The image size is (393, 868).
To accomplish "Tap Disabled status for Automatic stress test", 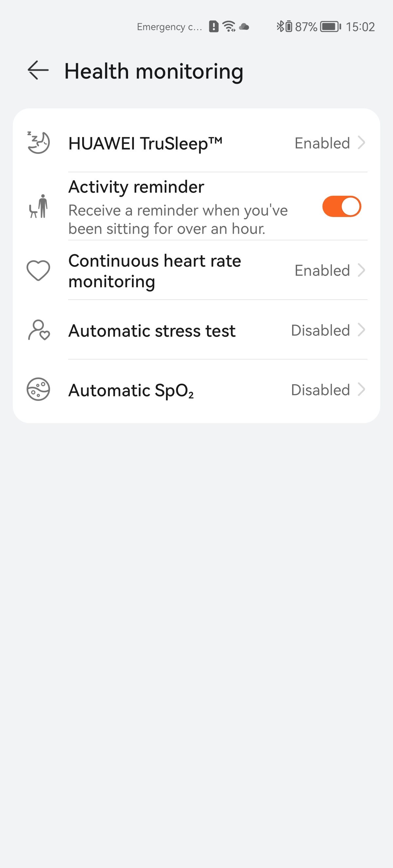I will 320,330.
